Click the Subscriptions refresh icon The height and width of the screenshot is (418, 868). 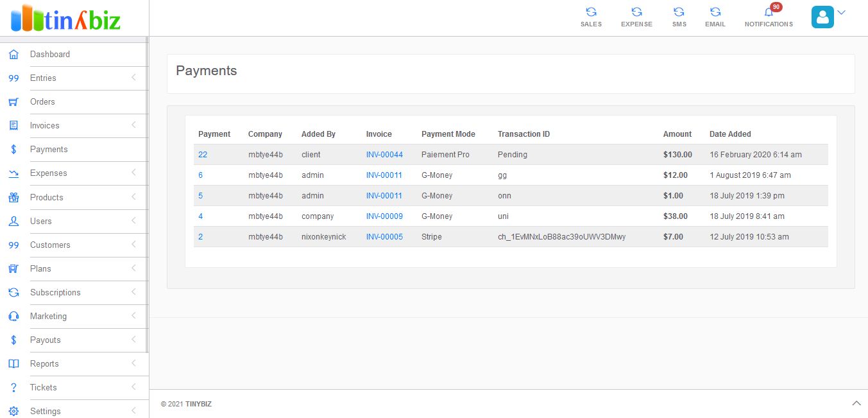pyautogui.click(x=13, y=293)
